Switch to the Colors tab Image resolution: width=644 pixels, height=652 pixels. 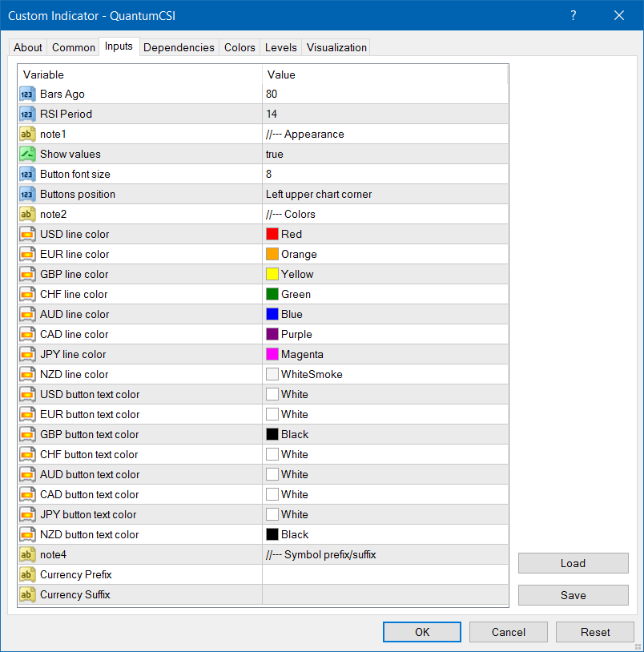pos(239,47)
